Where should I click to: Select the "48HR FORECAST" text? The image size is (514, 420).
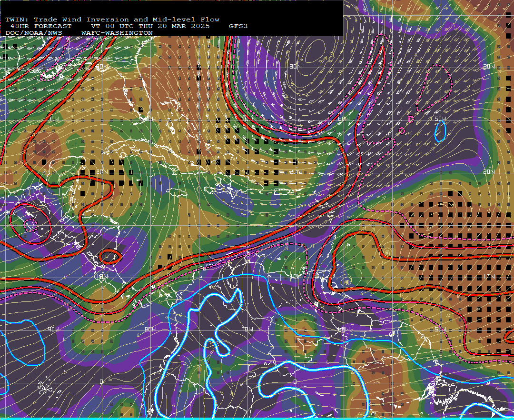point(40,26)
